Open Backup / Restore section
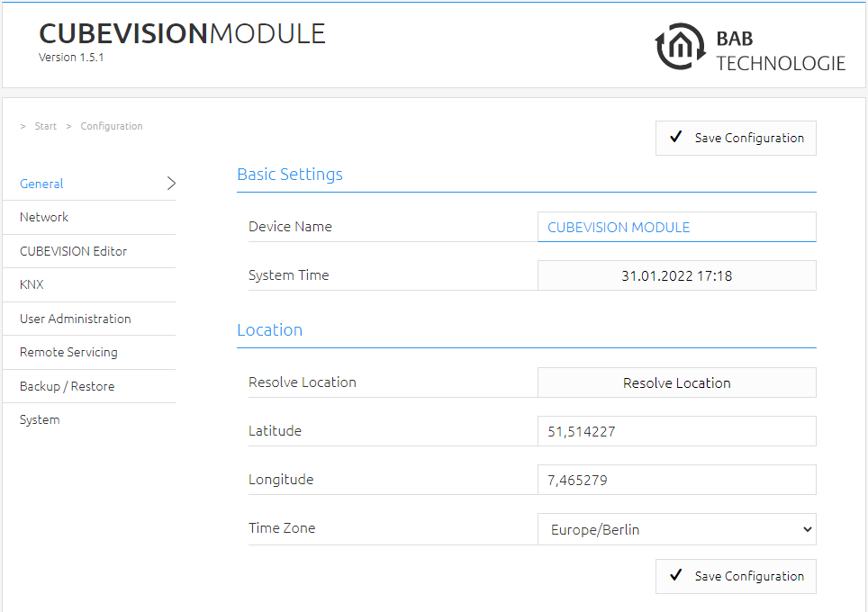This screenshot has width=868, height=612. click(89, 386)
